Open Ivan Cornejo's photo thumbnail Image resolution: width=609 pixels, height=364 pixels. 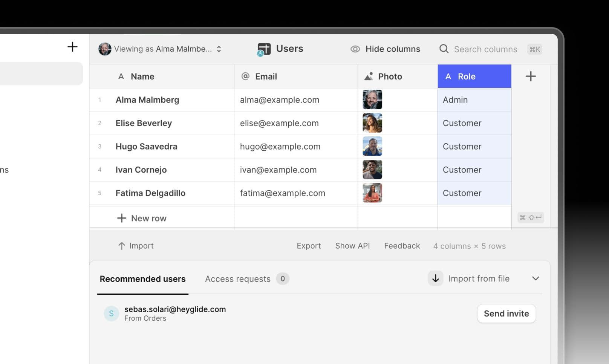tap(372, 170)
